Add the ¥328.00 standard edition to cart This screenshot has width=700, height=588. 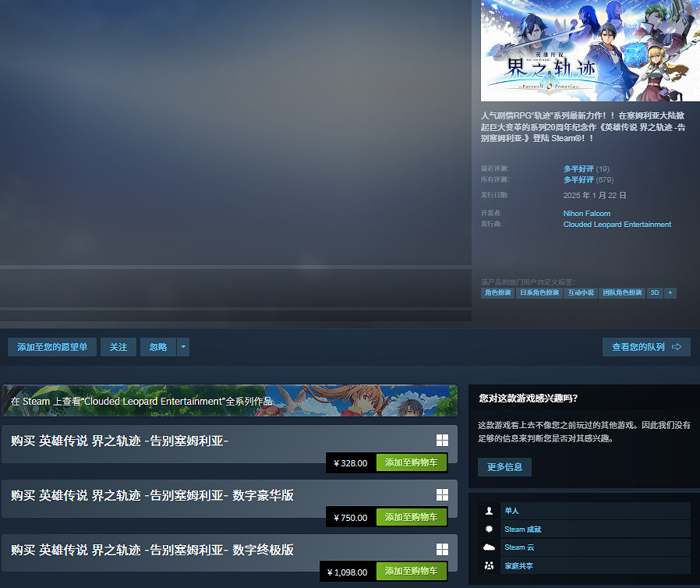tap(412, 462)
